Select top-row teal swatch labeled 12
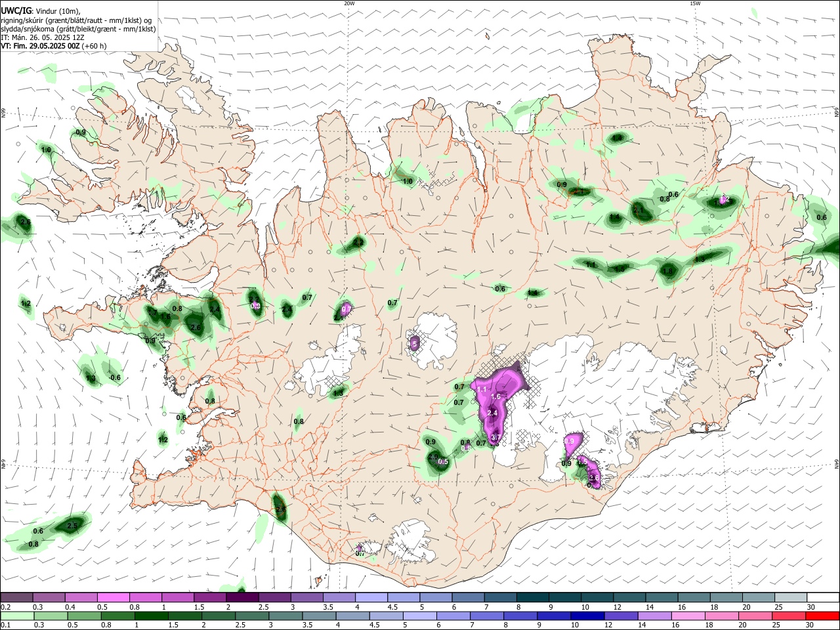Screen dimensions: 840x630 tap(630, 597)
